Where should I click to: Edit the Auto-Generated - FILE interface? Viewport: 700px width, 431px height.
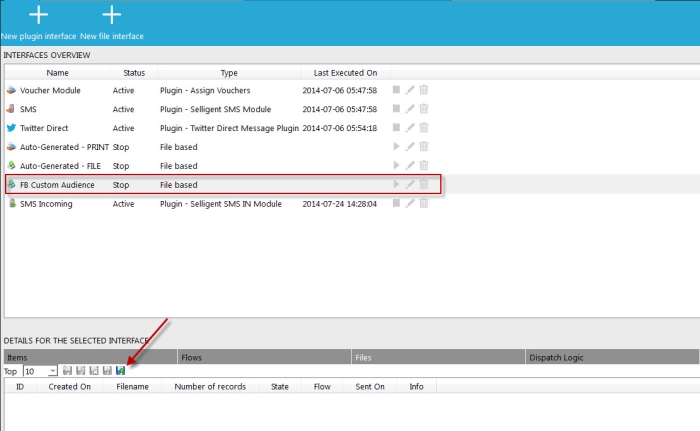tap(410, 166)
